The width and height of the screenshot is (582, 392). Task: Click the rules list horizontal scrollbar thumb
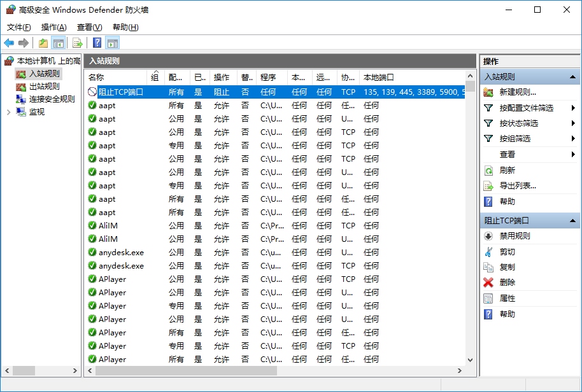186,370
